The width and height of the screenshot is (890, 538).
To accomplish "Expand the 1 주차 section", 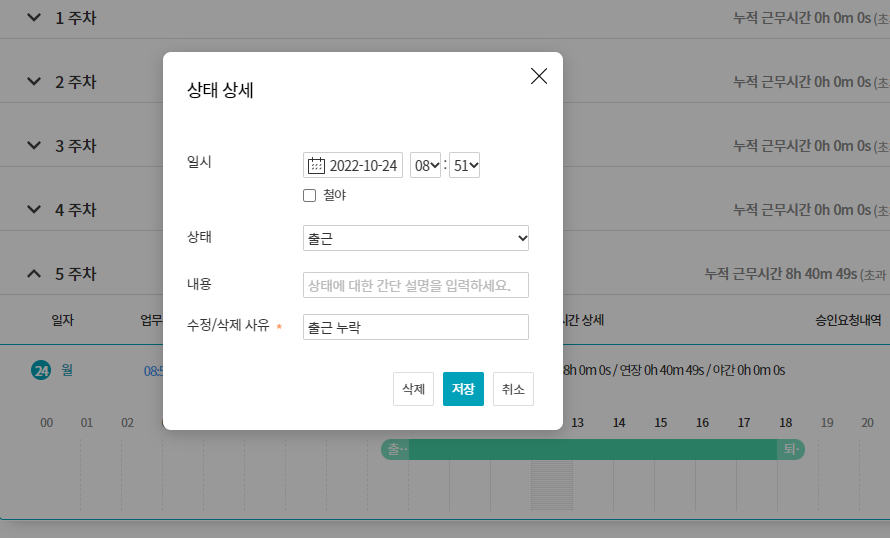I will (34, 18).
